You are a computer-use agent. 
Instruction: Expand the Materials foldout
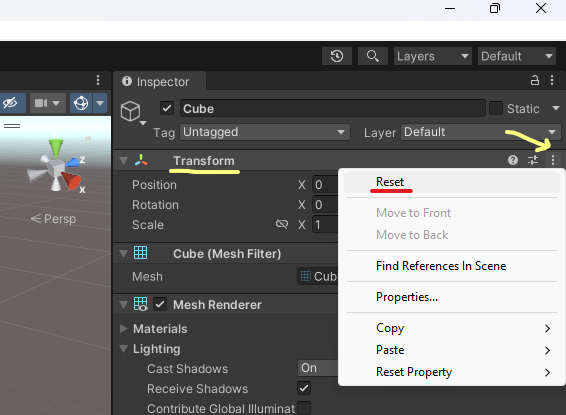[123, 328]
